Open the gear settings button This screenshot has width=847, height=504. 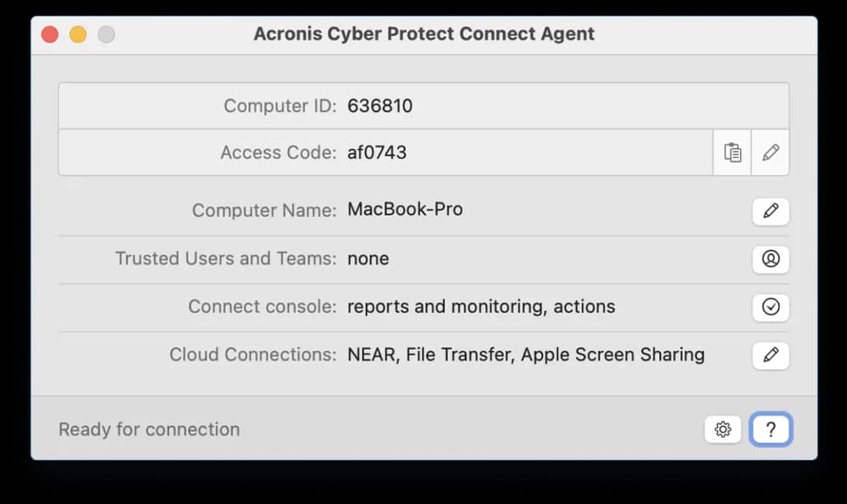(722, 429)
